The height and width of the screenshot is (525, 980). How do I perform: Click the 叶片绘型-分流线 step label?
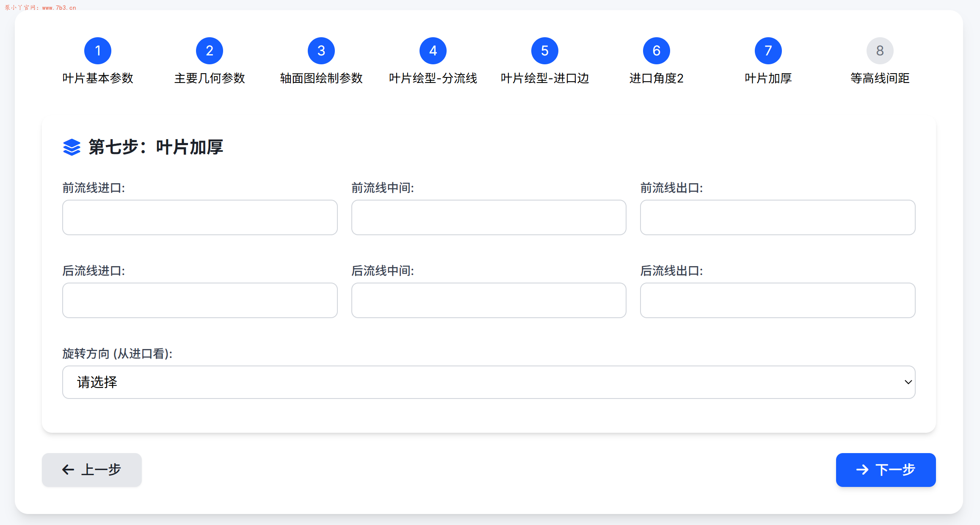click(433, 78)
